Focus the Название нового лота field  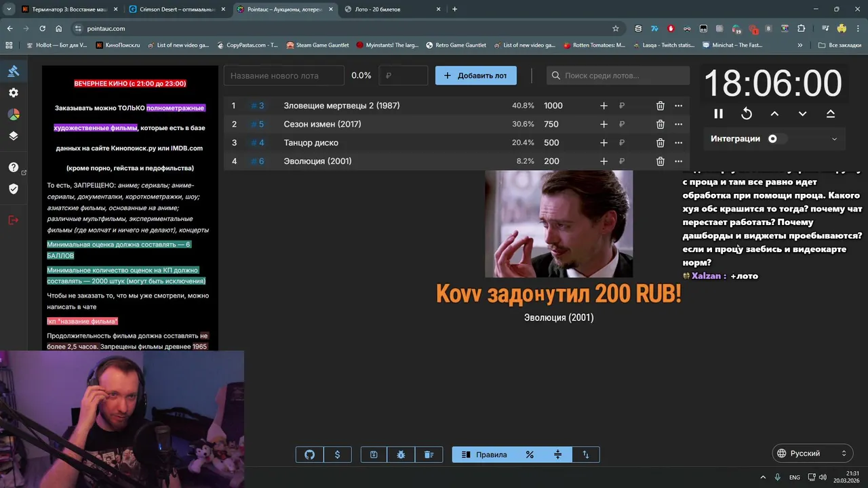pyautogui.click(x=284, y=75)
